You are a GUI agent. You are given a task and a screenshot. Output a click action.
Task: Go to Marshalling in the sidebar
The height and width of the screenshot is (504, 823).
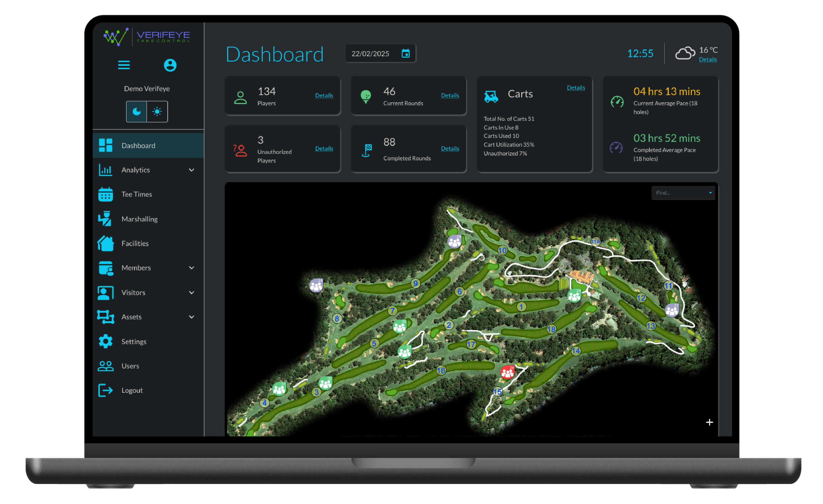pos(139,219)
